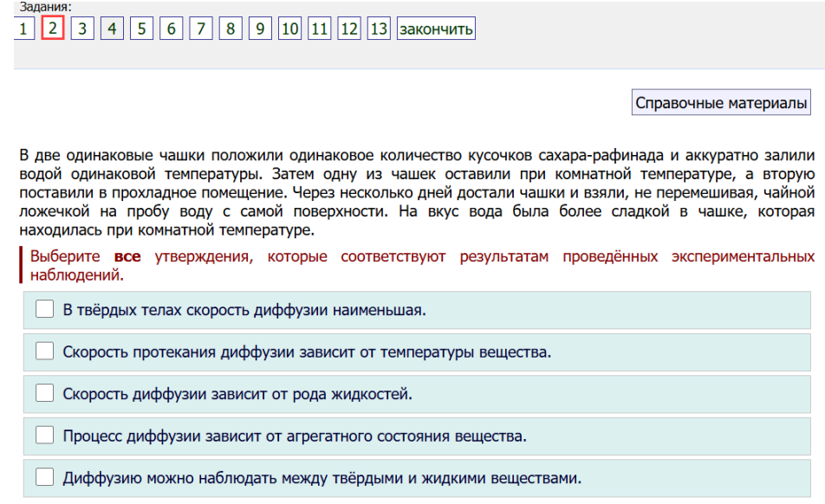This screenshot has height=504, width=825.
Task: Open task number 7
Action: click(x=200, y=29)
